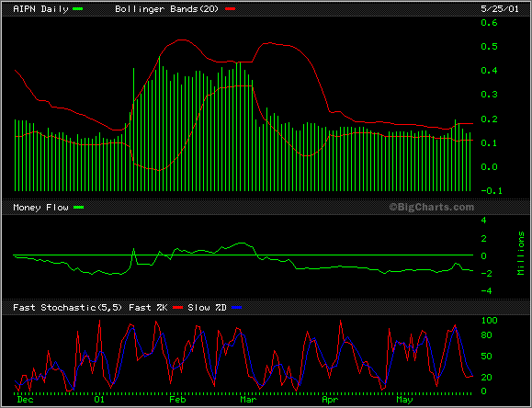This screenshot has width=532, height=408.
Task: Click the Feb label on time axis
Action: coord(177,399)
